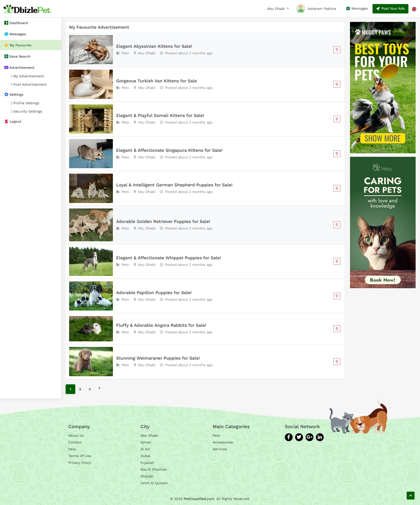Open Twitter social icon in footer
Image resolution: width=420 pixels, height=505 pixels.
tap(299, 437)
